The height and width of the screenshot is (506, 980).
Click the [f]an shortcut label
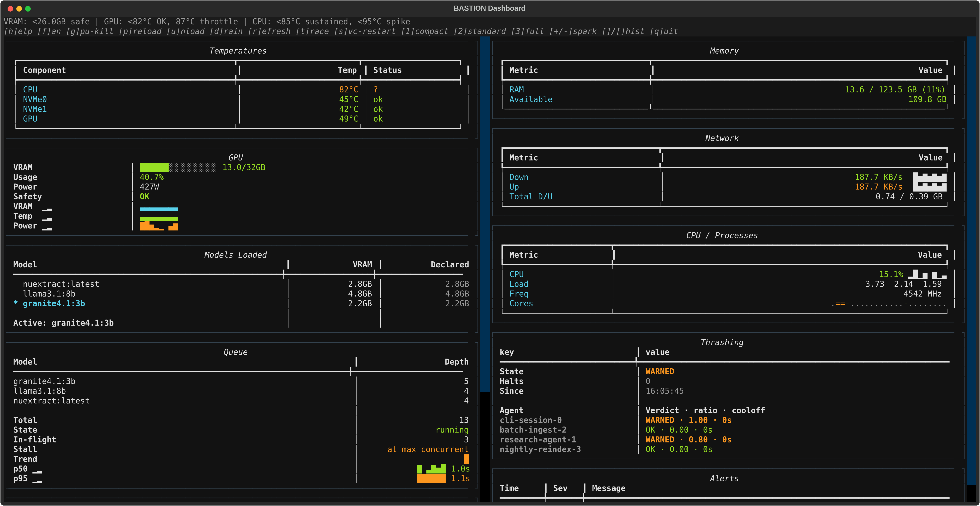(49, 31)
